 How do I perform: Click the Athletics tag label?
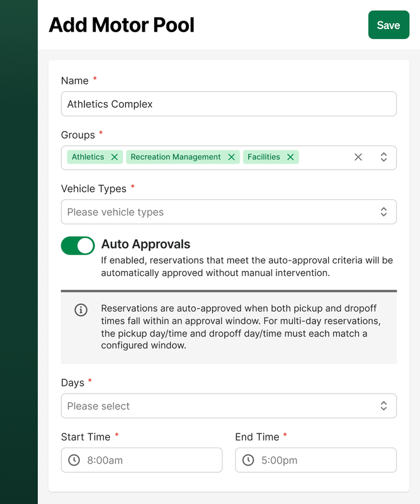88,157
